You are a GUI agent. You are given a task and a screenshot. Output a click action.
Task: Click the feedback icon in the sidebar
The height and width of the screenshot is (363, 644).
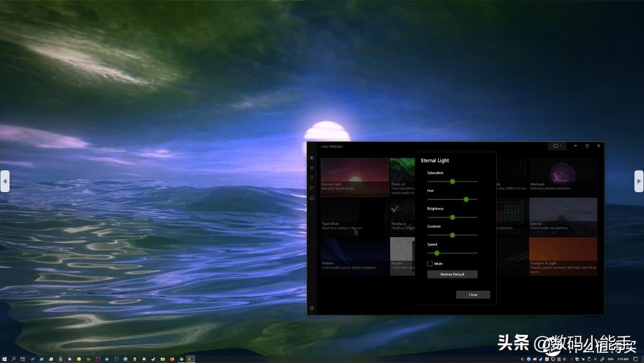coord(312,187)
